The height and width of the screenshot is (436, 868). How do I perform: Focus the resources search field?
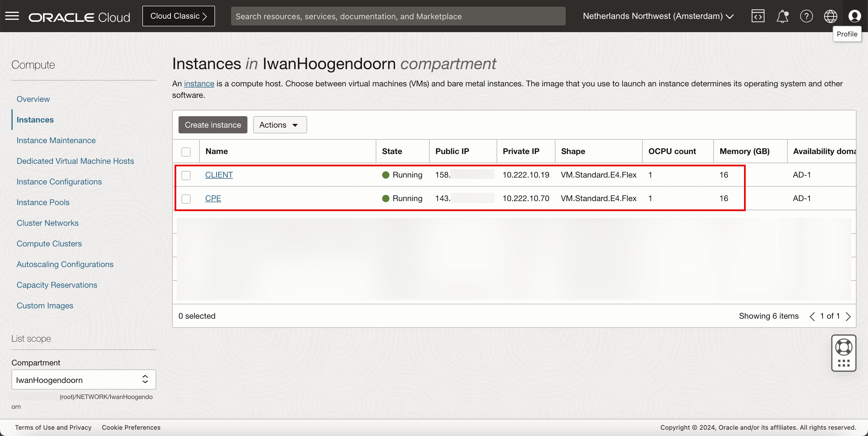398,16
